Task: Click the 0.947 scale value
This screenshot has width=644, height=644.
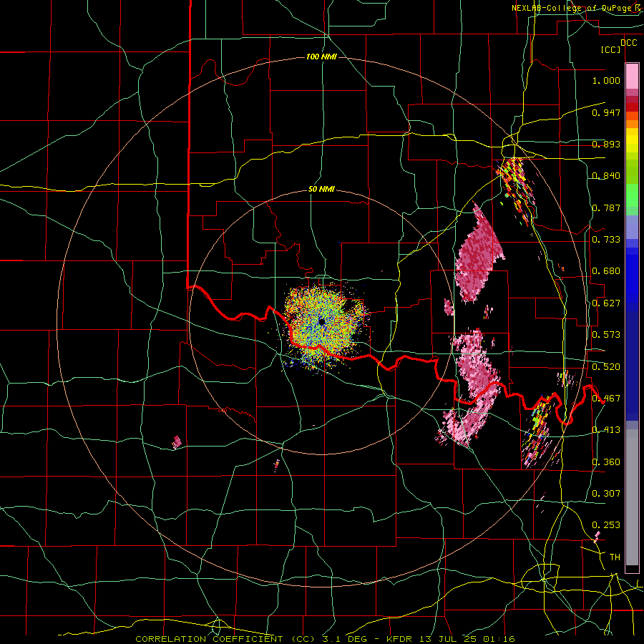Action: (606, 112)
